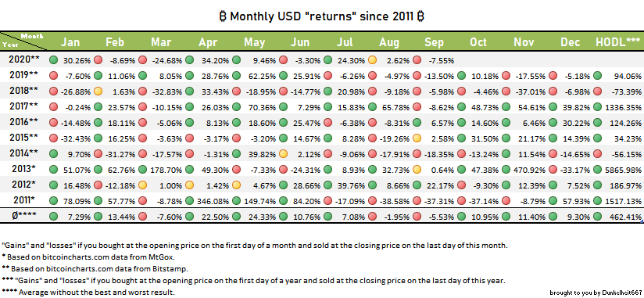Select the 2017** row label
This screenshot has width=644, height=298.
(23, 106)
